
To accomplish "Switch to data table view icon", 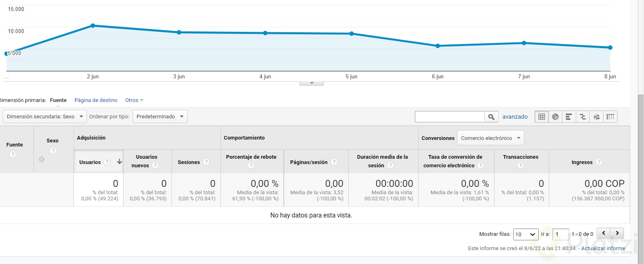I will coord(541,117).
